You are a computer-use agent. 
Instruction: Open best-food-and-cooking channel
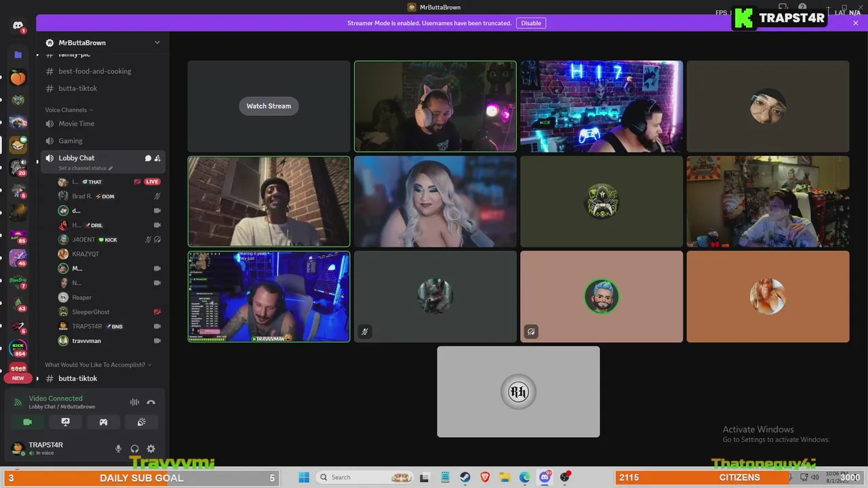click(x=103, y=71)
